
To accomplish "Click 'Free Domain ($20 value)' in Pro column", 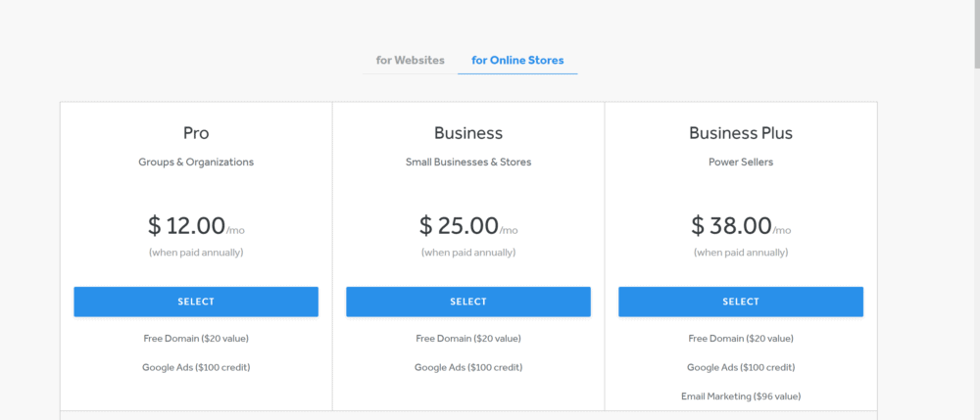I will click(x=196, y=338).
